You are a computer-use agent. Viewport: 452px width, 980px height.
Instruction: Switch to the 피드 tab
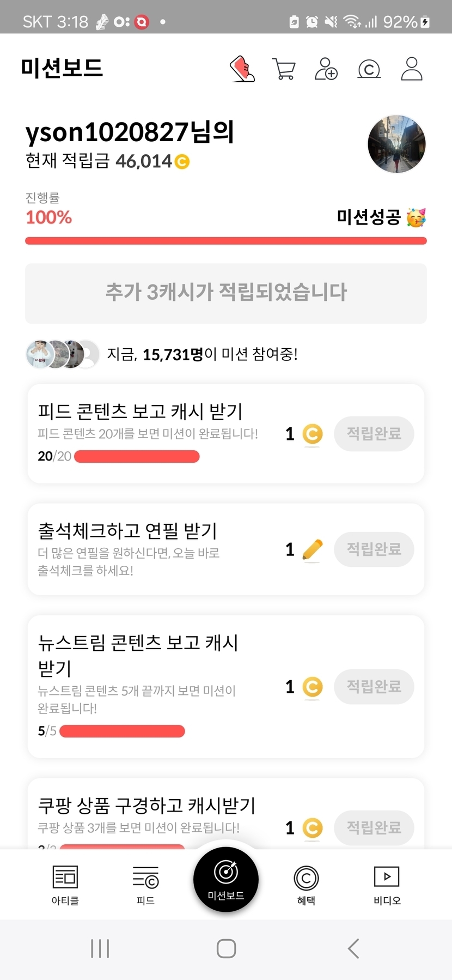click(x=145, y=884)
